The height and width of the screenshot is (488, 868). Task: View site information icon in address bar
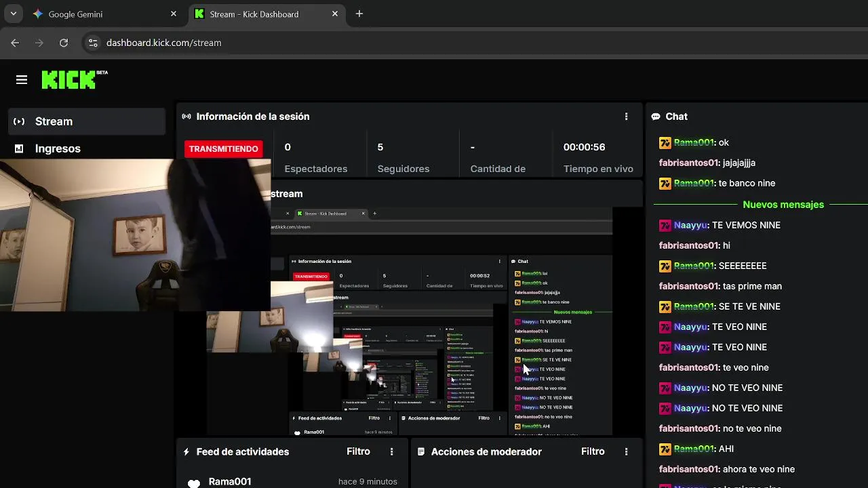coord(93,43)
